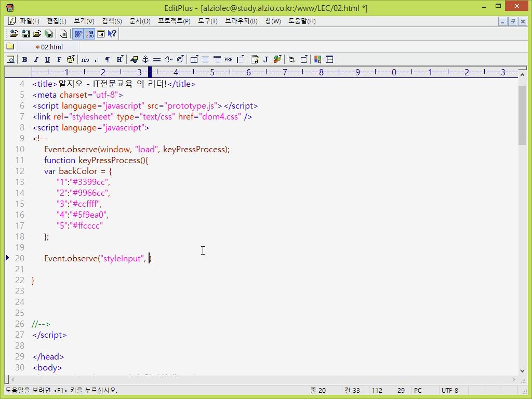Open the color palette dropdown icon
This screenshot has height=399, width=532.
71,59
